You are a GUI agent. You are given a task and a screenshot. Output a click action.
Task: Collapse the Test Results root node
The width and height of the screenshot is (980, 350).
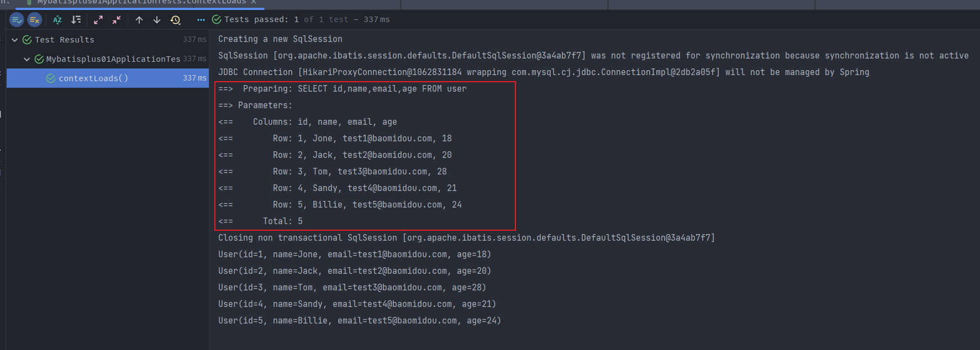click(x=15, y=40)
